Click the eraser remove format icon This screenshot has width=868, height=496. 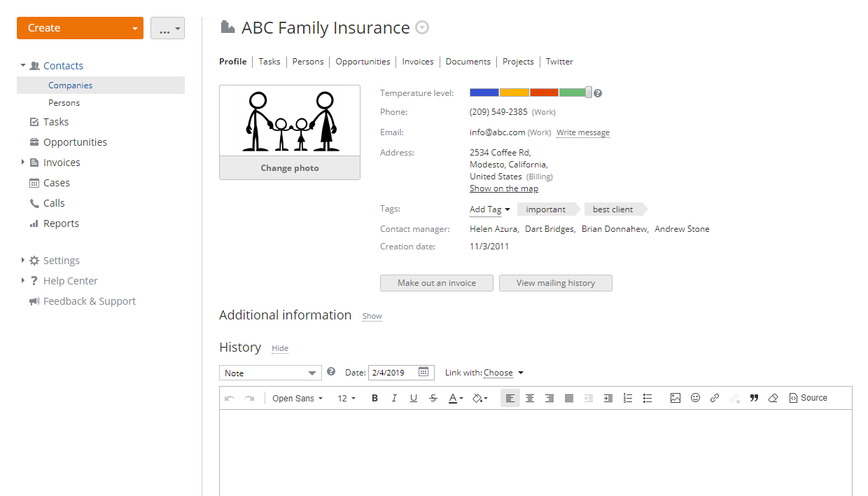(773, 398)
